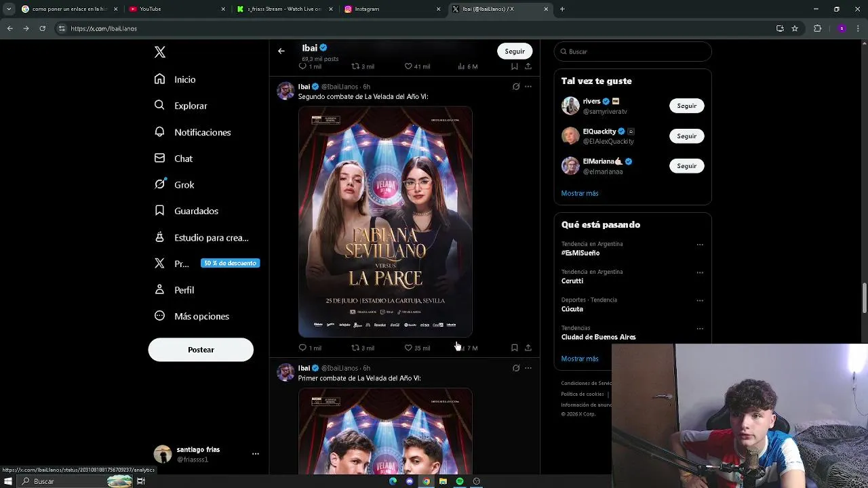The height and width of the screenshot is (488, 868).
Task: Open Inicio home page
Action: 175,79
